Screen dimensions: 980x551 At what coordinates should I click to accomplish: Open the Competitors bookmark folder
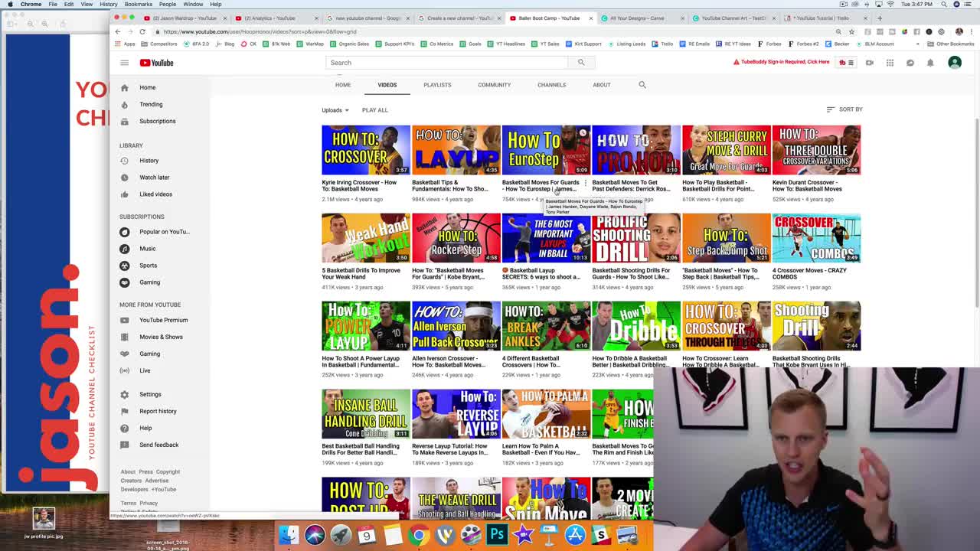(160, 44)
